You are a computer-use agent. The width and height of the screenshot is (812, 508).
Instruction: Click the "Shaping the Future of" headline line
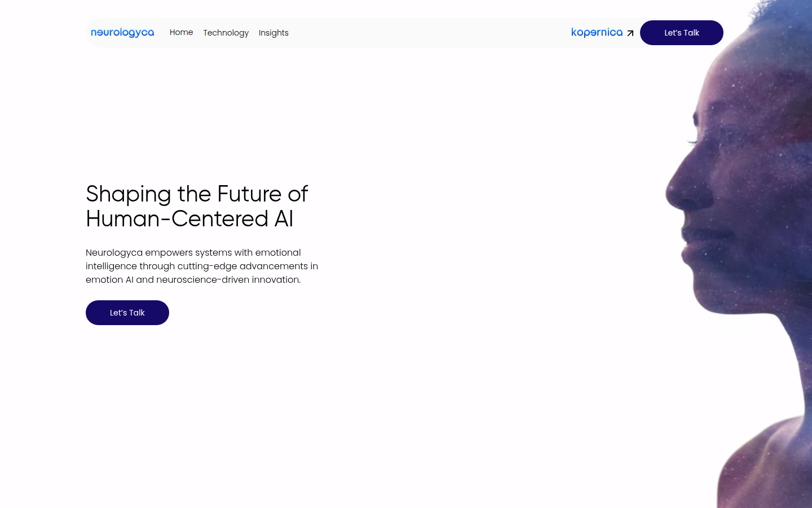click(x=197, y=194)
